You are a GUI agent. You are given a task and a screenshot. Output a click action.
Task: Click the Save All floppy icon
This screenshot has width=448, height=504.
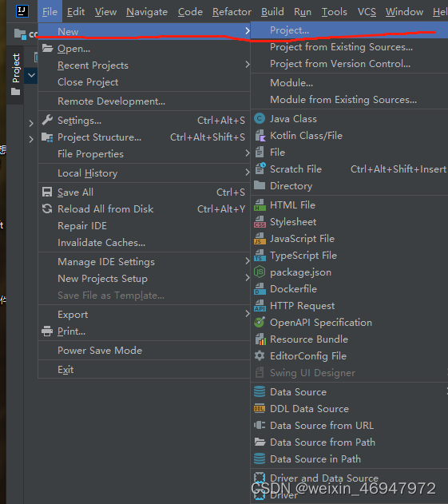(47, 192)
